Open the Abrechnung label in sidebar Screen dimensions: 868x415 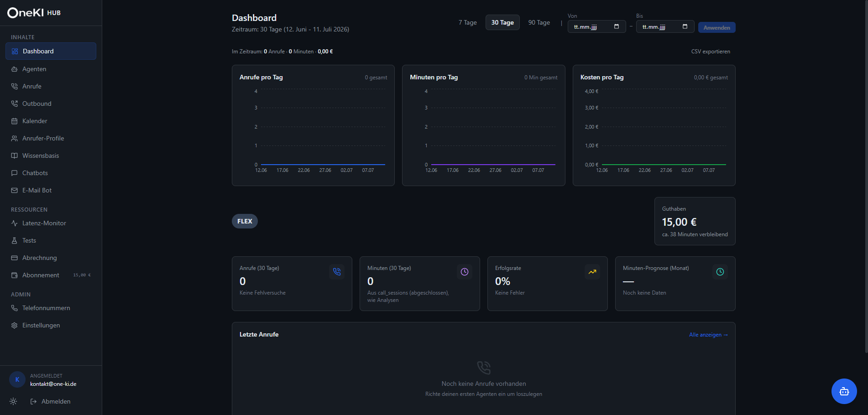(x=40, y=258)
